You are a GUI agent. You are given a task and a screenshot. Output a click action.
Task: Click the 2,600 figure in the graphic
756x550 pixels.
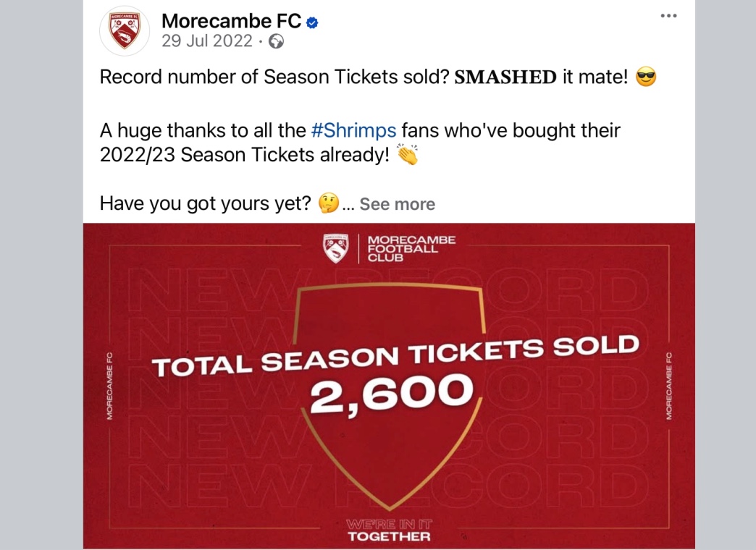click(x=391, y=394)
